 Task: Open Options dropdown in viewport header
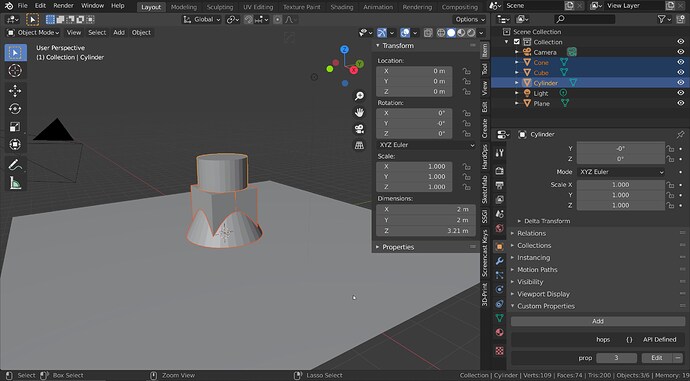(470, 19)
